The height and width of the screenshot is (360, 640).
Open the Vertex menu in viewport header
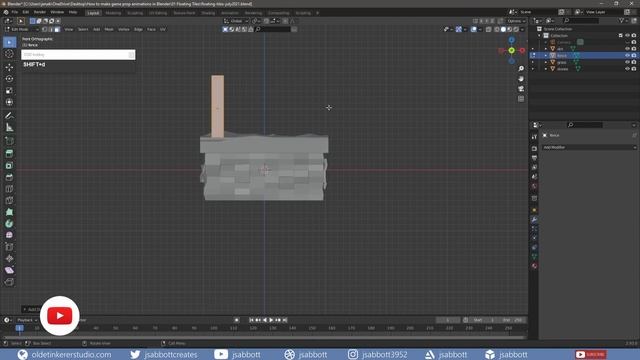124,29
